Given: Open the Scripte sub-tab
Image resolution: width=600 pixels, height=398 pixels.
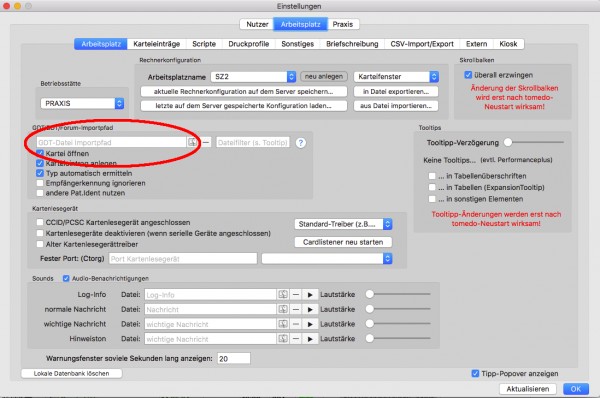Looking at the screenshot, I should pos(204,44).
